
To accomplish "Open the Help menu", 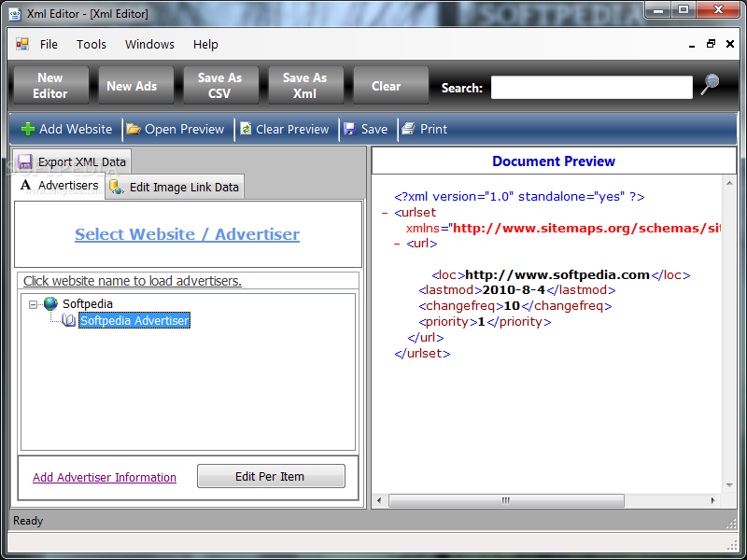I will point(205,44).
